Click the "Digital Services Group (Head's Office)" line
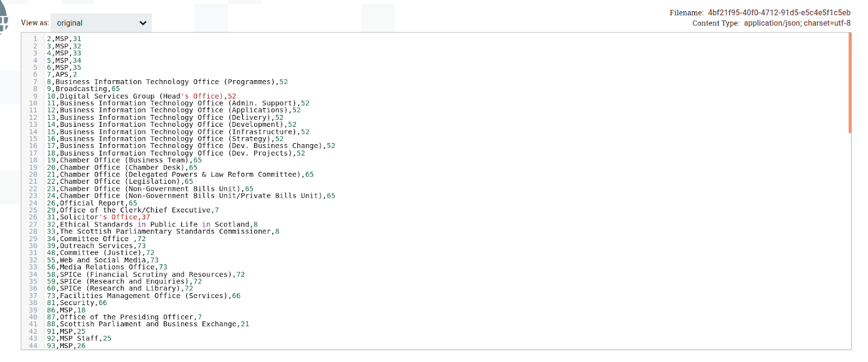 141,96
